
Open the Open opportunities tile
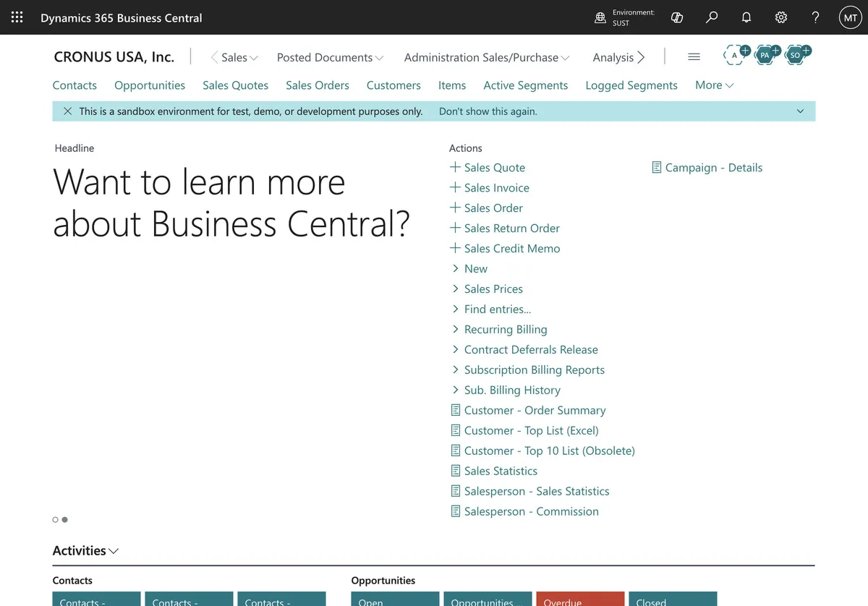click(x=395, y=599)
